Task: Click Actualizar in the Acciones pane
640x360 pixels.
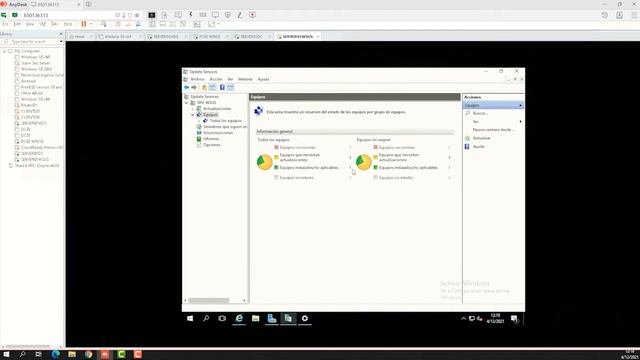Action: pyautogui.click(x=482, y=138)
